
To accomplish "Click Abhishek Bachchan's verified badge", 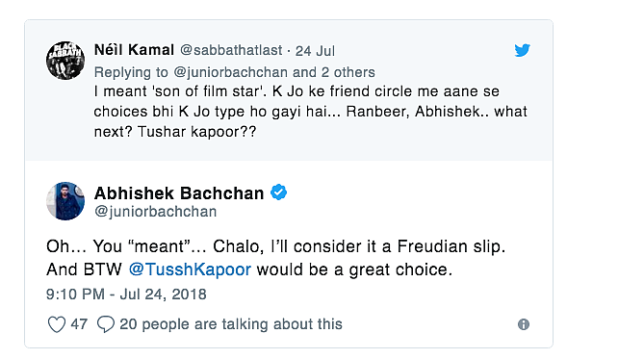I will (278, 192).
